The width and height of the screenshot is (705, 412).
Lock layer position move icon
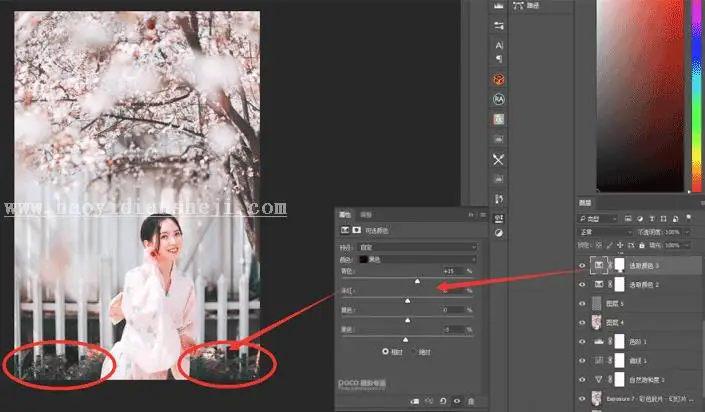point(620,245)
